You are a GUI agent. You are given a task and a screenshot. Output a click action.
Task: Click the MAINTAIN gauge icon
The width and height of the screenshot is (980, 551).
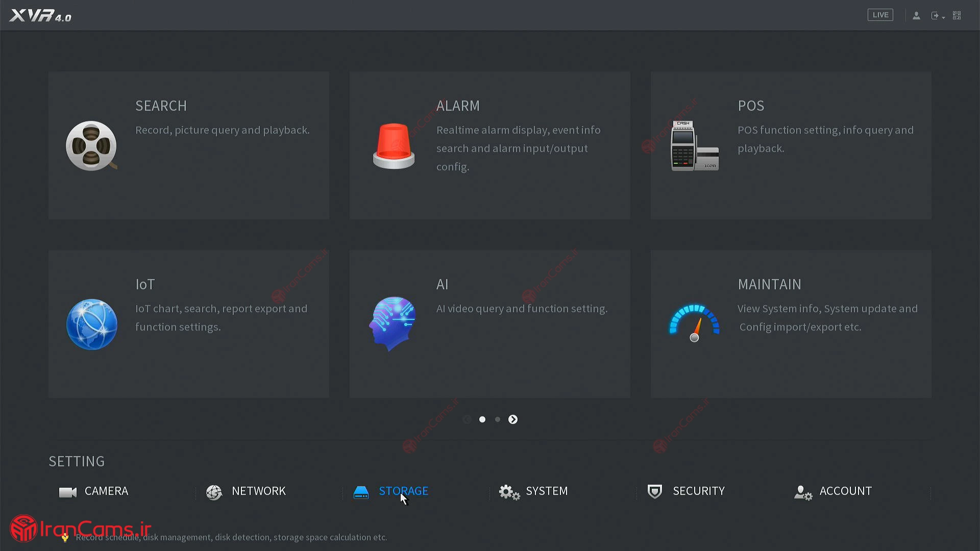(x=694, y=323)
